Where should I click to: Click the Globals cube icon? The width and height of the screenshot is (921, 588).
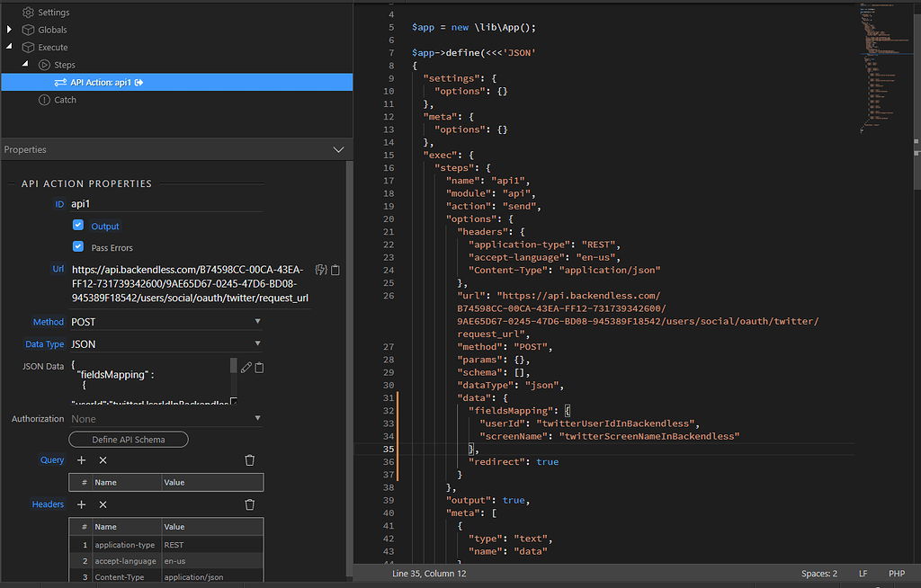click(x=28, y=30)
